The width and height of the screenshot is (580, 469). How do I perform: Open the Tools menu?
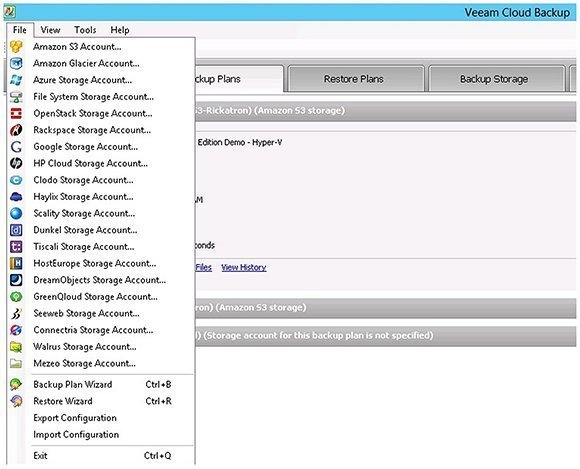[x=85, y=30]
